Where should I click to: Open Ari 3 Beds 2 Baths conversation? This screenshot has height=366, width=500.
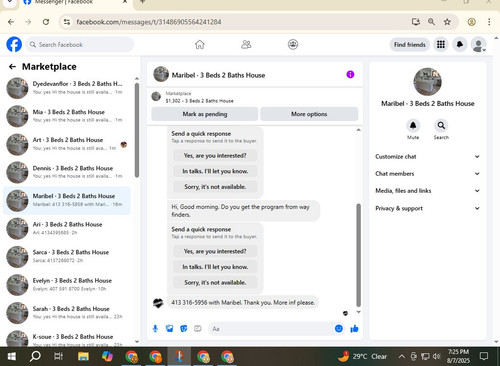point(67,228)
